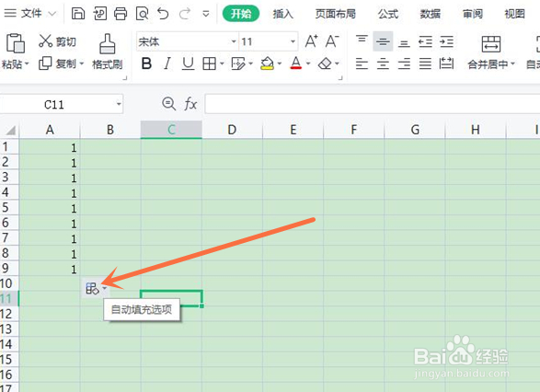Switch to the 开始 tab
This screenshot has height=392, width=540.
(241, 14)
